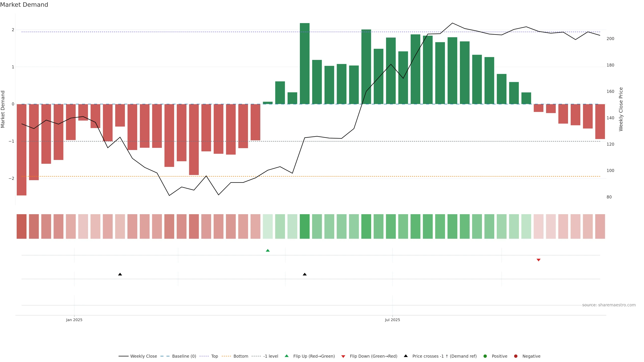Click the red downward triangle legend icon

[343, 356]
